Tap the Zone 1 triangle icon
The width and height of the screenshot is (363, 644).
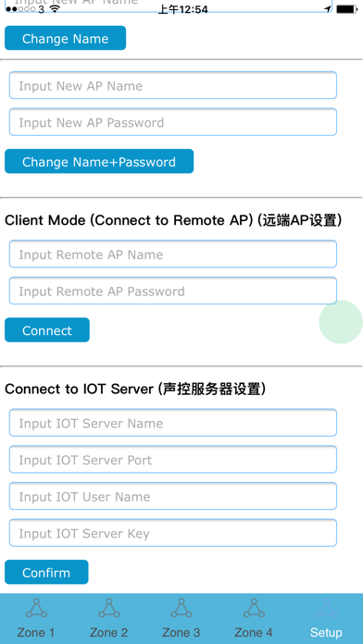point(36,608)
